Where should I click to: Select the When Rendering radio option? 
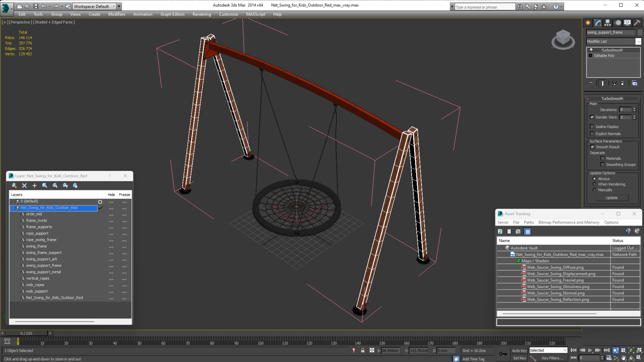pos(595,184)
